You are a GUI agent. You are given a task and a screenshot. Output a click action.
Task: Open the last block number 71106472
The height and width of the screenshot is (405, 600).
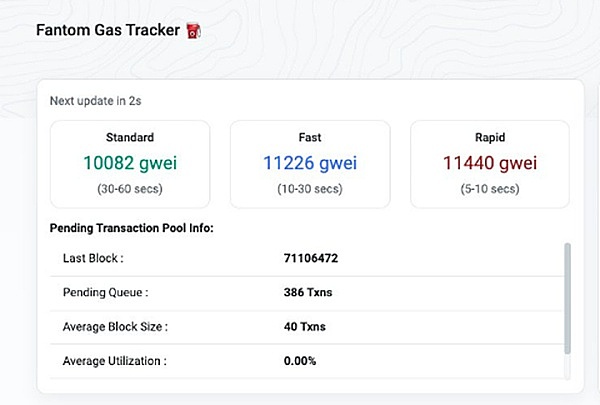[311, 258]
